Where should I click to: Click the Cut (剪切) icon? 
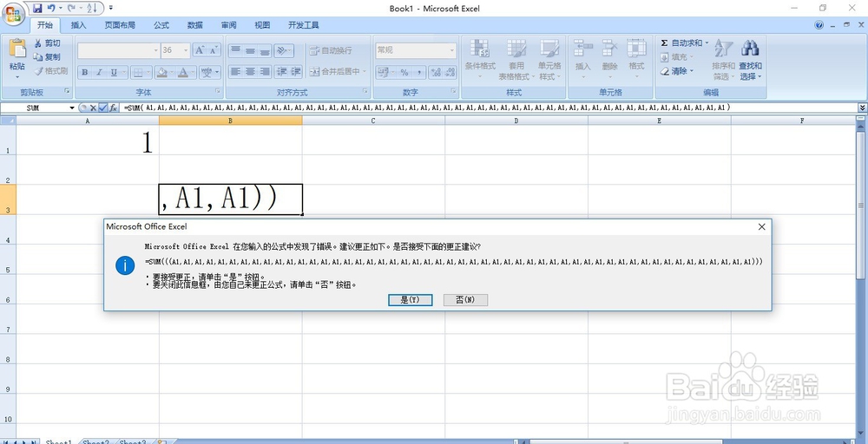[x=38, y=43]
